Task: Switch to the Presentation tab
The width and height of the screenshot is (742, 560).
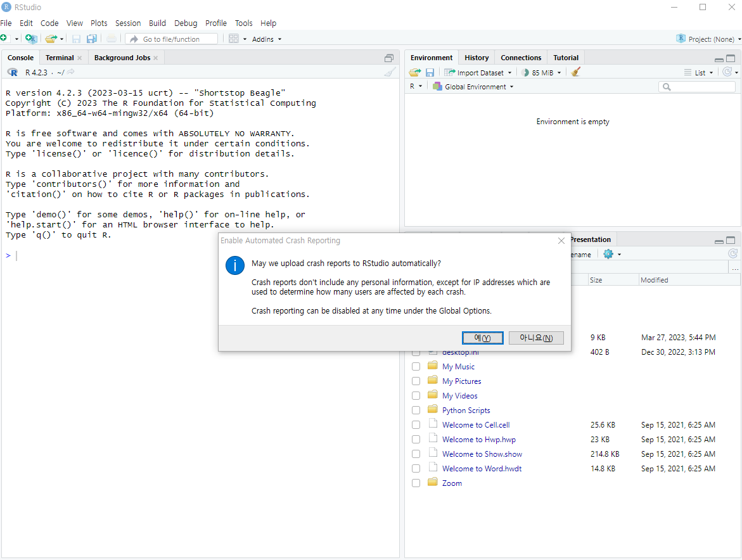Action: click(x=591, y=239)
